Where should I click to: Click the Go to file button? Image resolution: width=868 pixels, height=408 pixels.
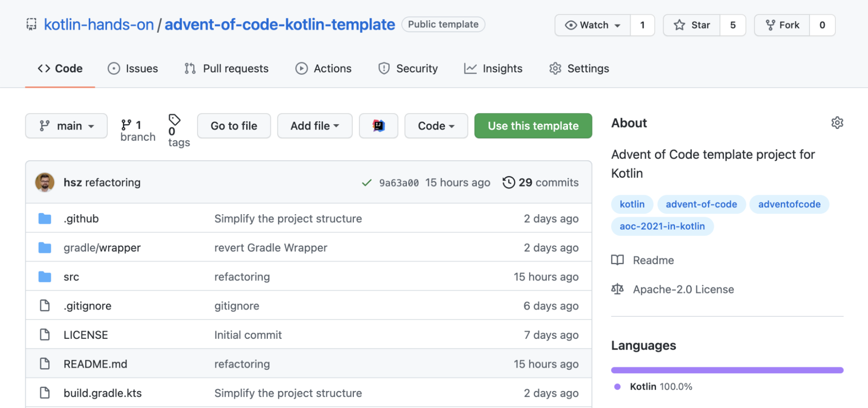click(x=234, y=126)
